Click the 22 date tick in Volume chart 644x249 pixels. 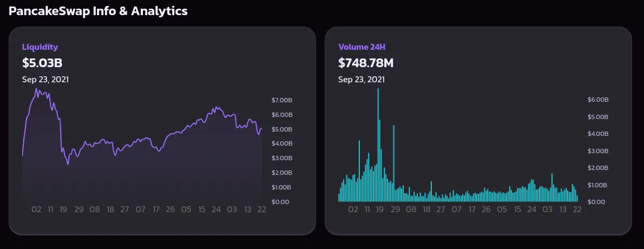point(577,209)
